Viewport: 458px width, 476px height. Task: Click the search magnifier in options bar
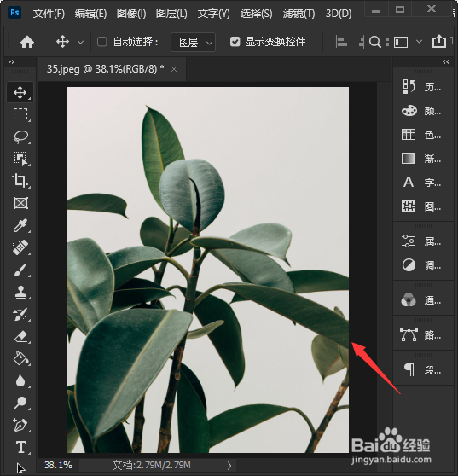click(x=375, y=42)
